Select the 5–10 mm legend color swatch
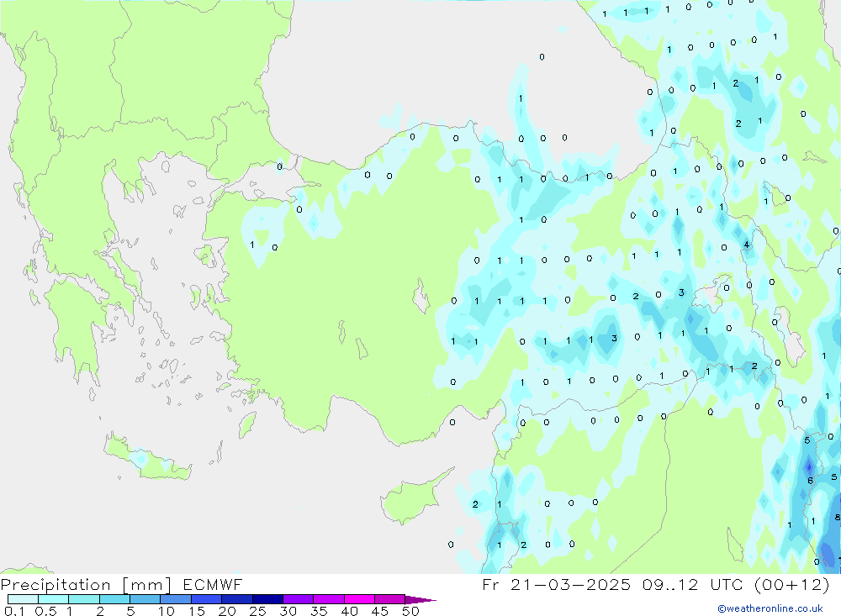Screen dimensions: 841x616 pyautogui.click(x=145, y=599)
